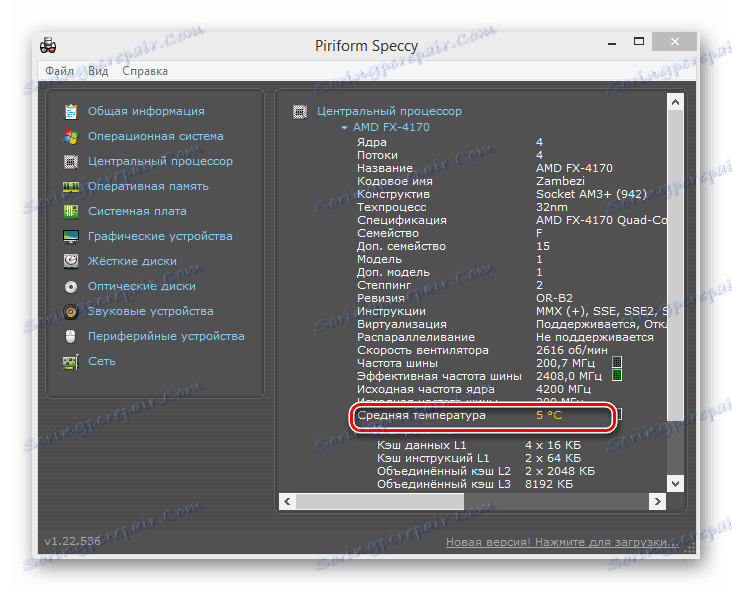The width and height of the screenshot is (732, 591).
Task: Select the Объединённый кэш L3 row
Action: 475,485
